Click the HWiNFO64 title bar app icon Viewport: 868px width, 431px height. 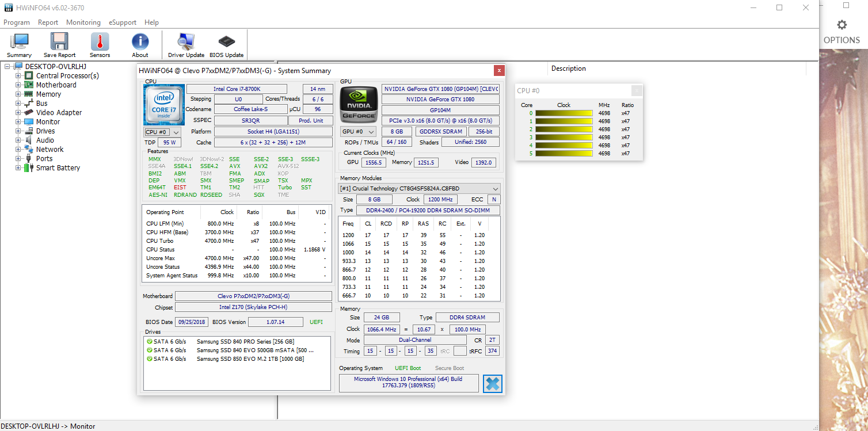8,7
